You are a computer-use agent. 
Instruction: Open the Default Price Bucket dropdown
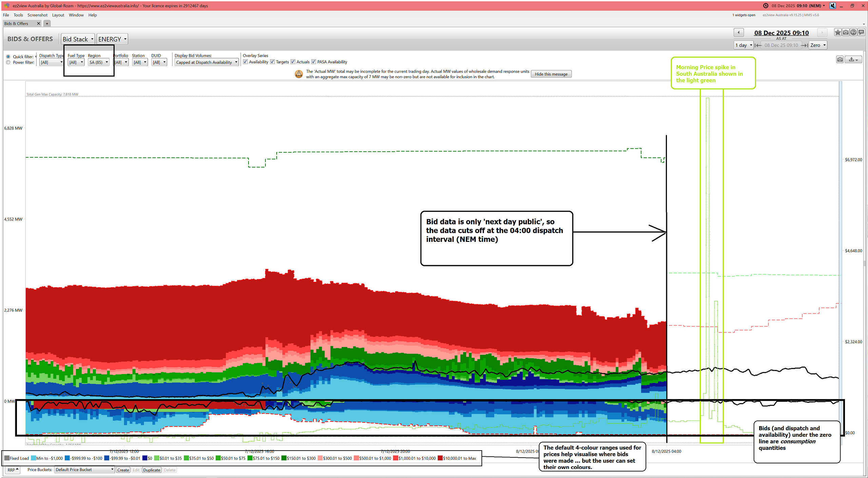[x=84, y=470]
